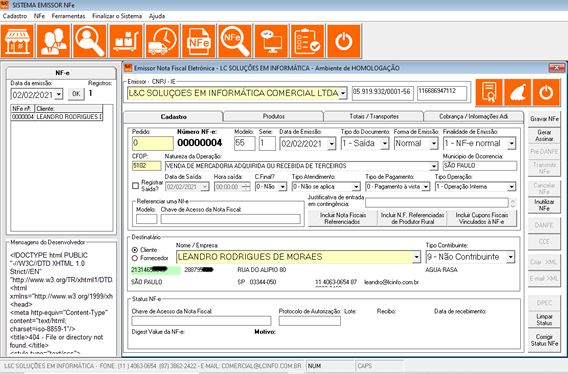Select the Cliente radio button
568x374 pixels.
click(x=135, y=250)
